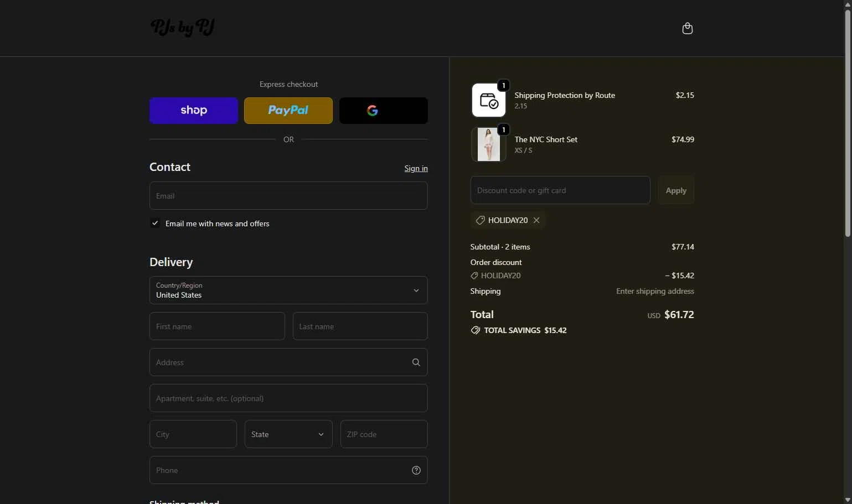The image size is (852, 504).
Task: Click the scrollbar up arrow
Action: 848,4
